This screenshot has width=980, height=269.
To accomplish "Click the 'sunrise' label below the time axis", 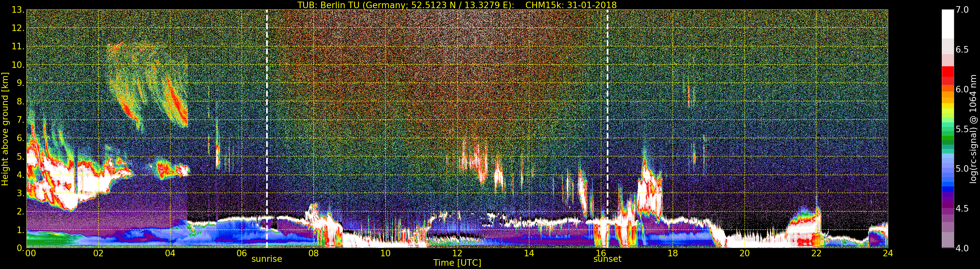I will 267,259.
